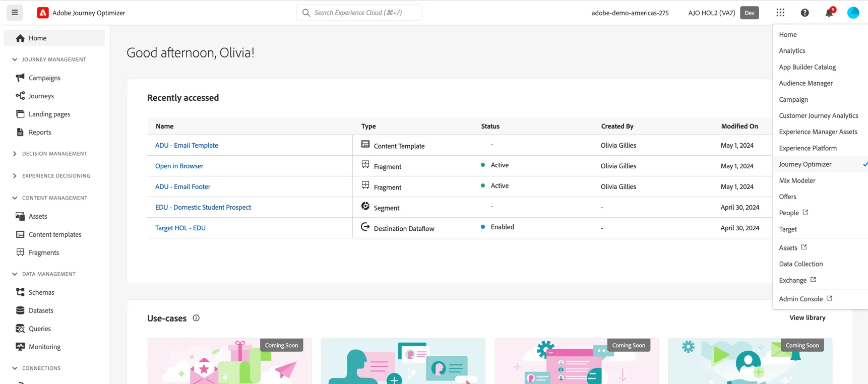
Task: Click the Queries sidebar icon
Action: pyautogui.click(x=20, y=329)
